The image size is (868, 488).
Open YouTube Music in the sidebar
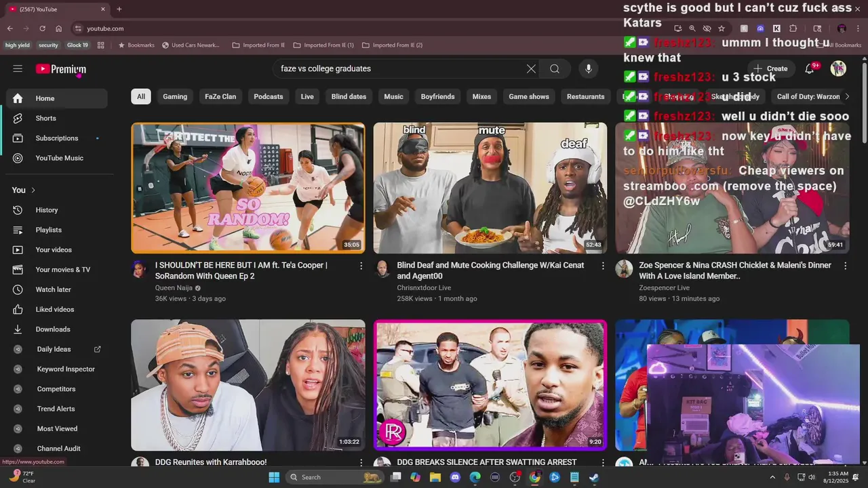click(x=58, y=158)
